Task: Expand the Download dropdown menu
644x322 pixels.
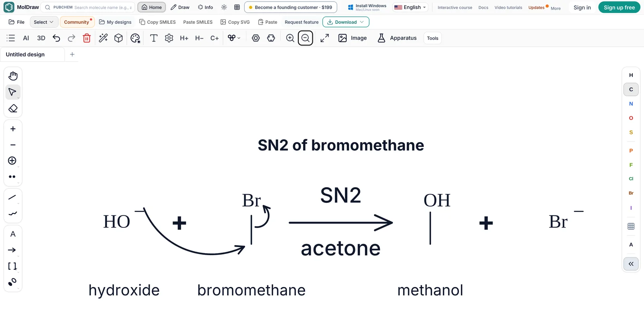Action: pos(346,22)
